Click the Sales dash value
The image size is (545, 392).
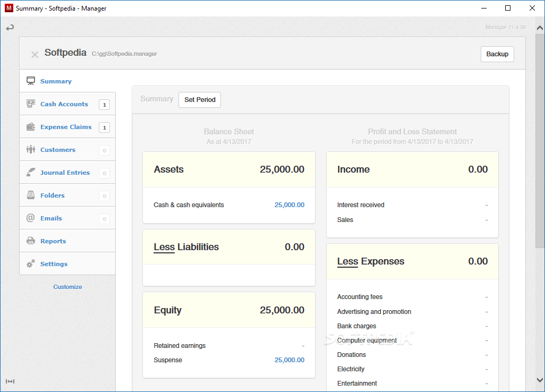[486, 220]
